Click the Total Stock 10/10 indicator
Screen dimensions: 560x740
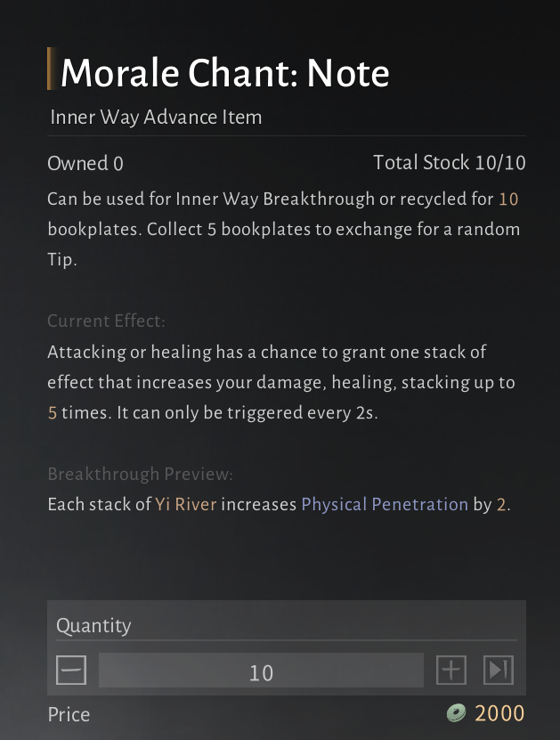pos(449,163)
